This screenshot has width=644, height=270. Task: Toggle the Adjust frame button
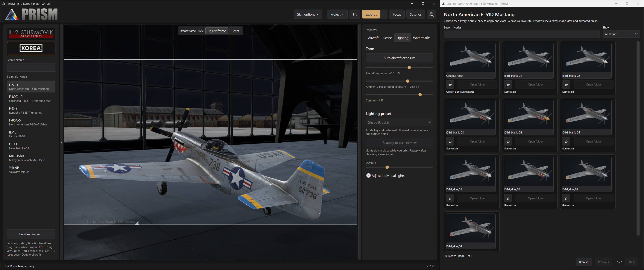point(216,31)
